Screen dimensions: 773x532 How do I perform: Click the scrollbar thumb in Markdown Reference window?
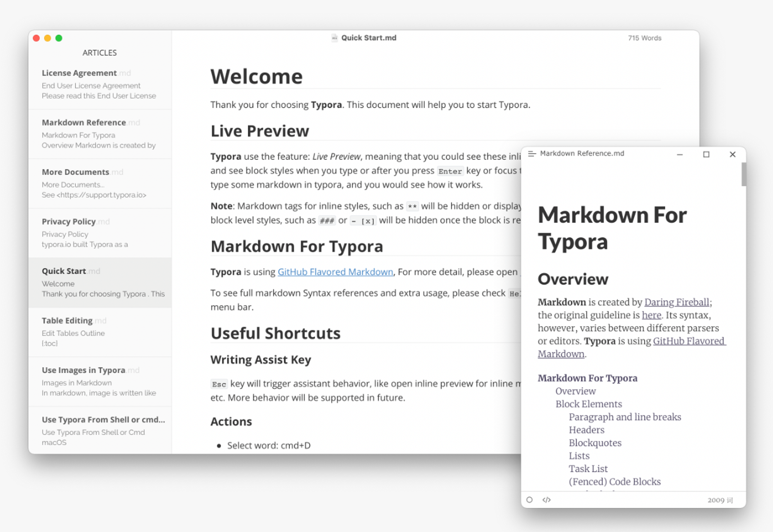(743, 174)
